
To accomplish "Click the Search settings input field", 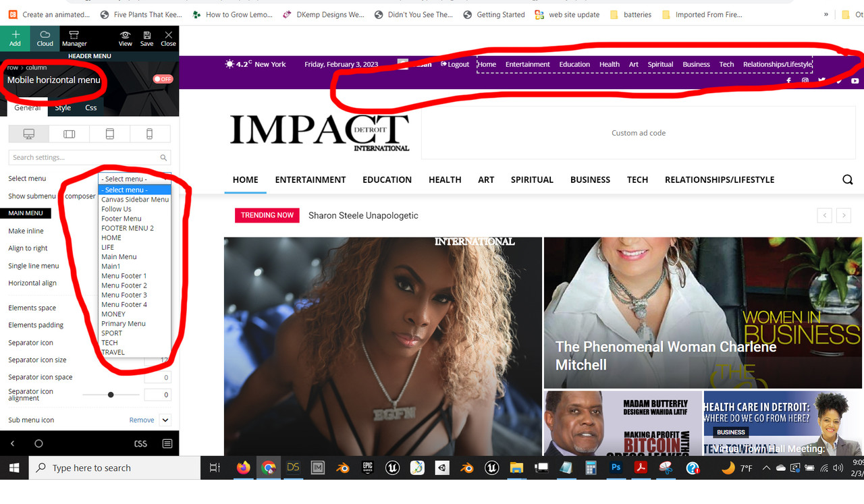I will [90, 157].
